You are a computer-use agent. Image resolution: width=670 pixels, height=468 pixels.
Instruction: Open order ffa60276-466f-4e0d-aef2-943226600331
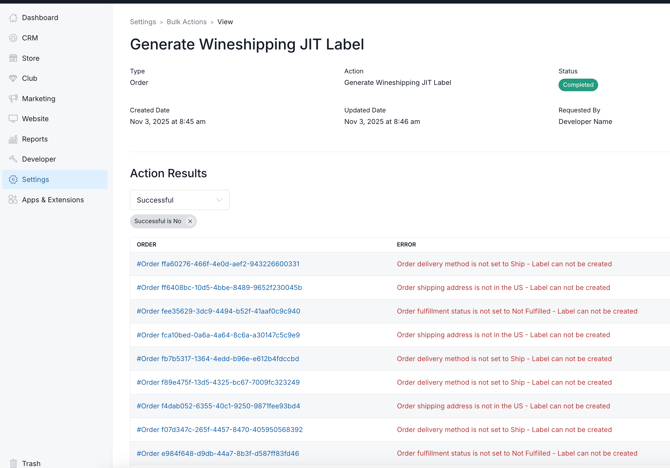218,264
